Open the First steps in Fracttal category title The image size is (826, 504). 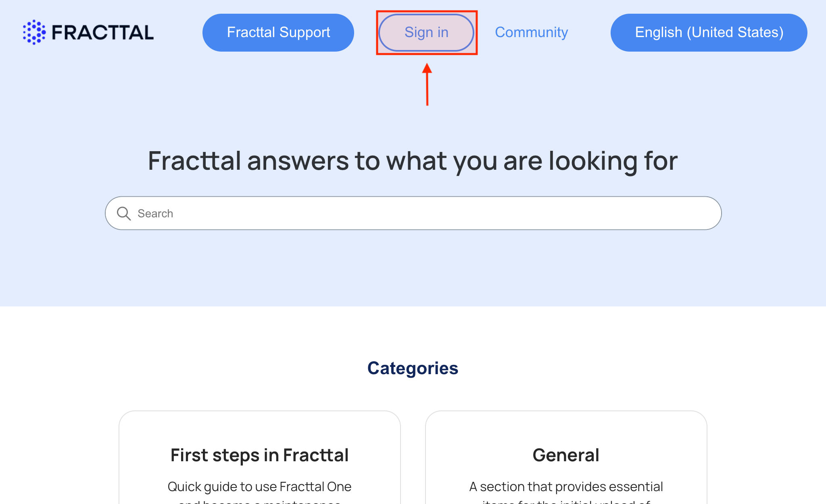[260, 455]
